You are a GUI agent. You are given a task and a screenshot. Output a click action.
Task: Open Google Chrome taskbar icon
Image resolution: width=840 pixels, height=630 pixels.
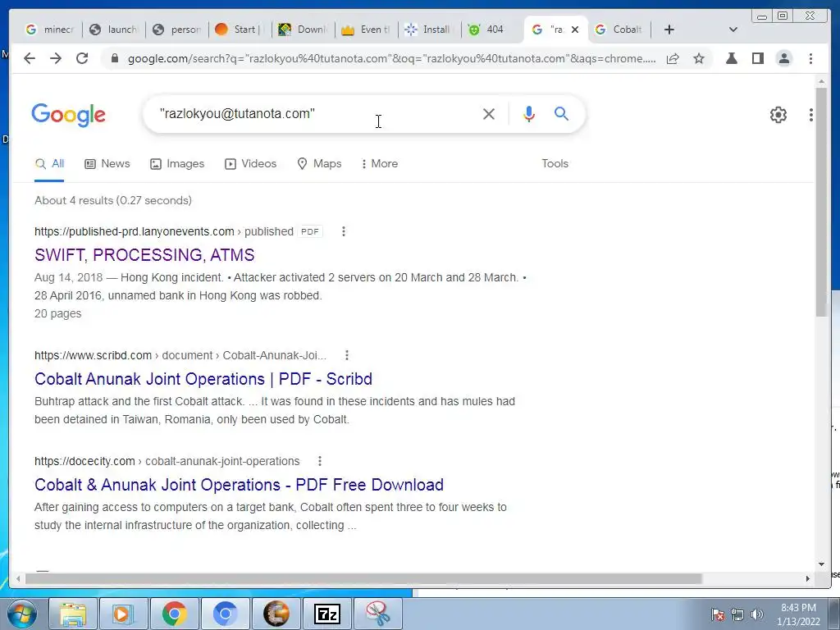(x=174, y=614)
